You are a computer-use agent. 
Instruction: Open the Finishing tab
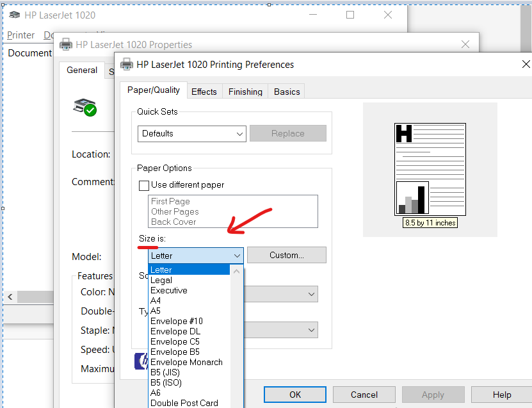pos(245,92)
